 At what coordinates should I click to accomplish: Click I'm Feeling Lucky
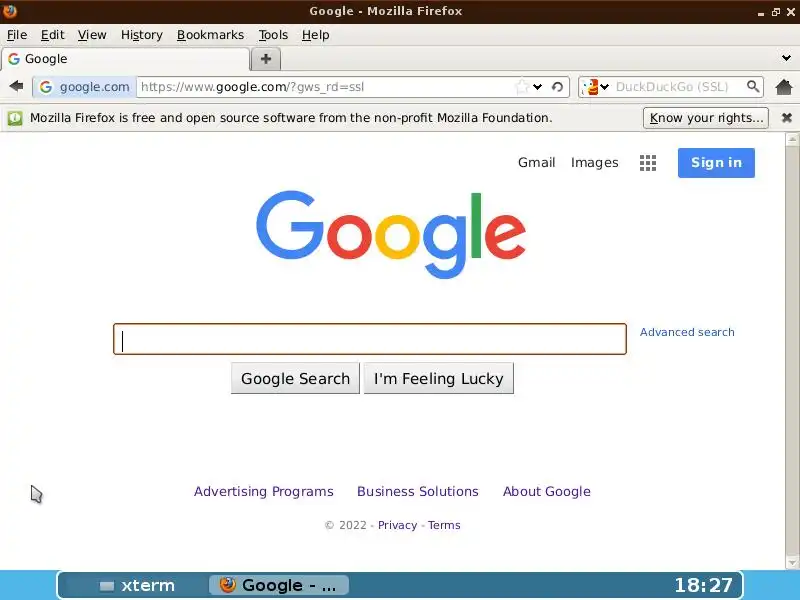[439, 379]
